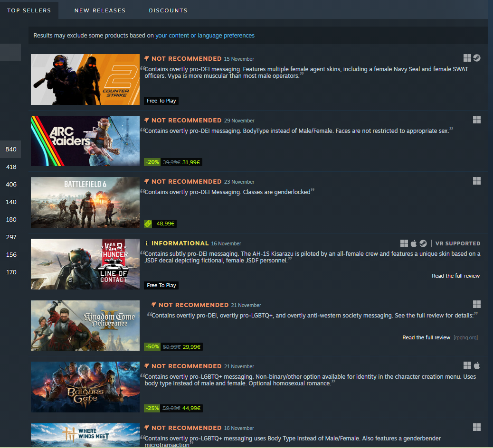Image resolution: width=493 pixels, height=448 pixels.
Task: Click NOT RECOMMENDED heading dated 29 November
Action: pyautogui.click(x=187, y=121)
